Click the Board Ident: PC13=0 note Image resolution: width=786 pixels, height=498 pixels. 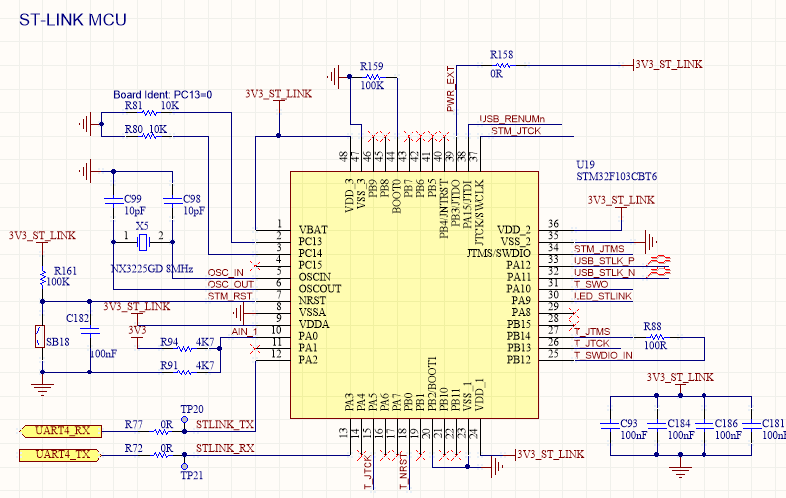coord(162,95)
